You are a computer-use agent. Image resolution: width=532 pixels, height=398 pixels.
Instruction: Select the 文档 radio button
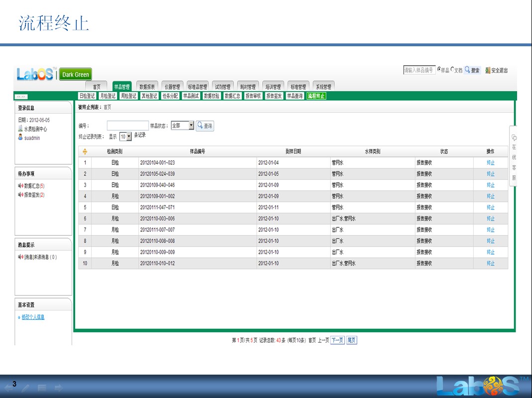coord(452,70)
